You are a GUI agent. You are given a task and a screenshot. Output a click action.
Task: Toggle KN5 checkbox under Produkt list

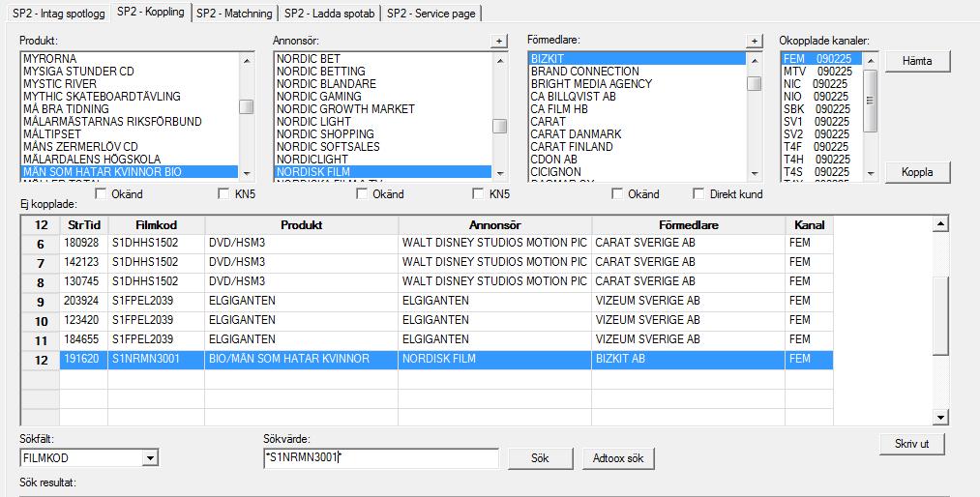pos(223,194)
